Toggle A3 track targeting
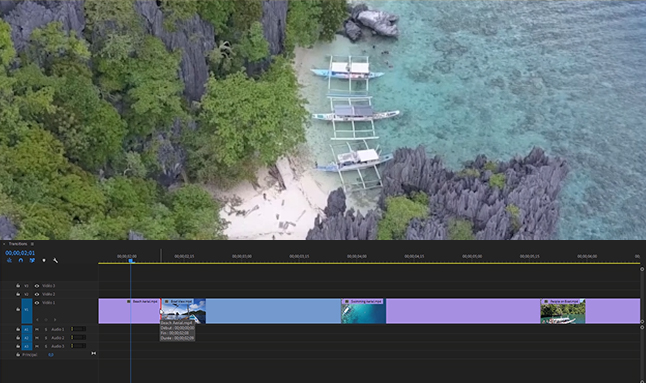Viewport: 646px width, 383px height. coord(26,346)
